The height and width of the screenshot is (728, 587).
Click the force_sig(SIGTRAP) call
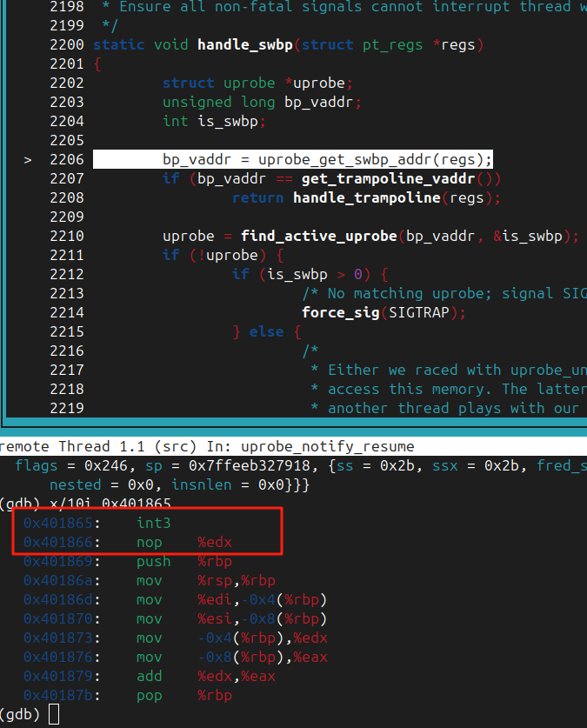tap(384, 312)
